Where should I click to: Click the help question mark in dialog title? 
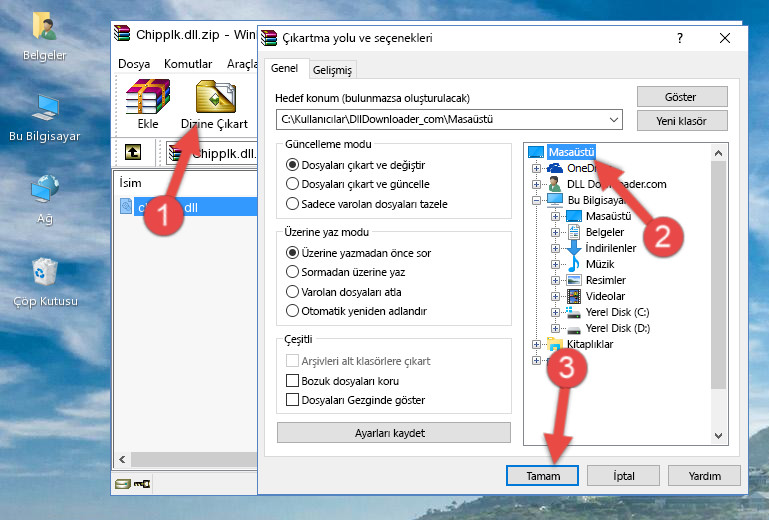[x=680, y=38]
